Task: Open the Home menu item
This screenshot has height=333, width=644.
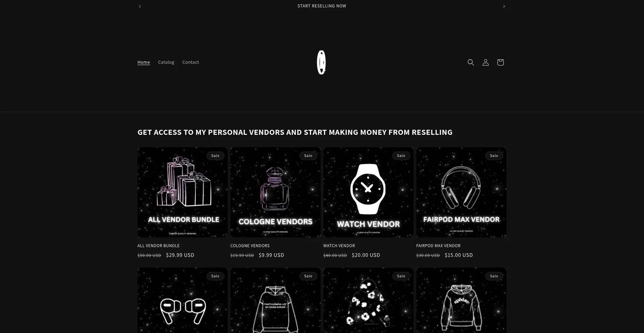Action: point(144,62)
